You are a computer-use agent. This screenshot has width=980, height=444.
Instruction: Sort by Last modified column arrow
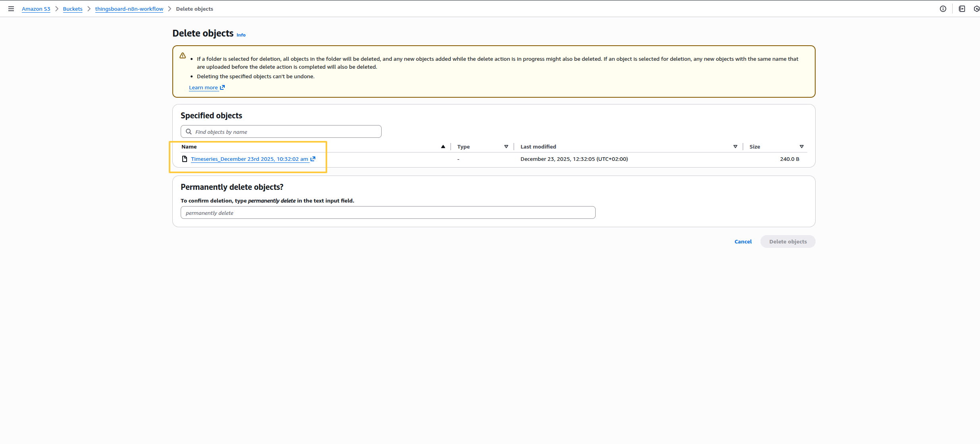point(735,147)
